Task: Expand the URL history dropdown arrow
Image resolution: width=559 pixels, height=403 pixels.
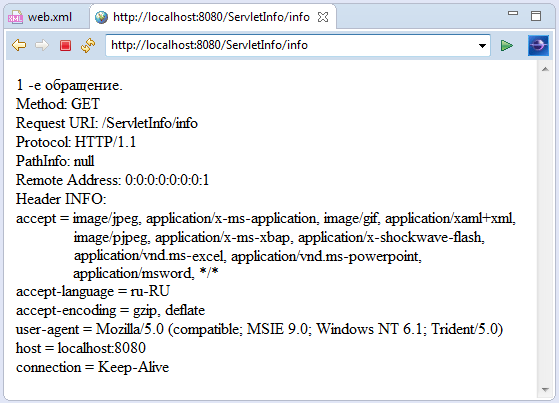Action: tap(482, 46)
